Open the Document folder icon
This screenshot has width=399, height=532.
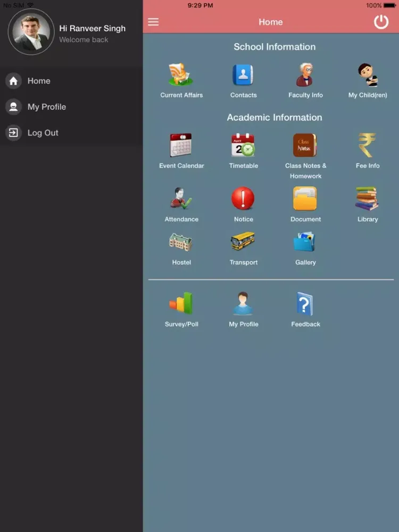305,199
